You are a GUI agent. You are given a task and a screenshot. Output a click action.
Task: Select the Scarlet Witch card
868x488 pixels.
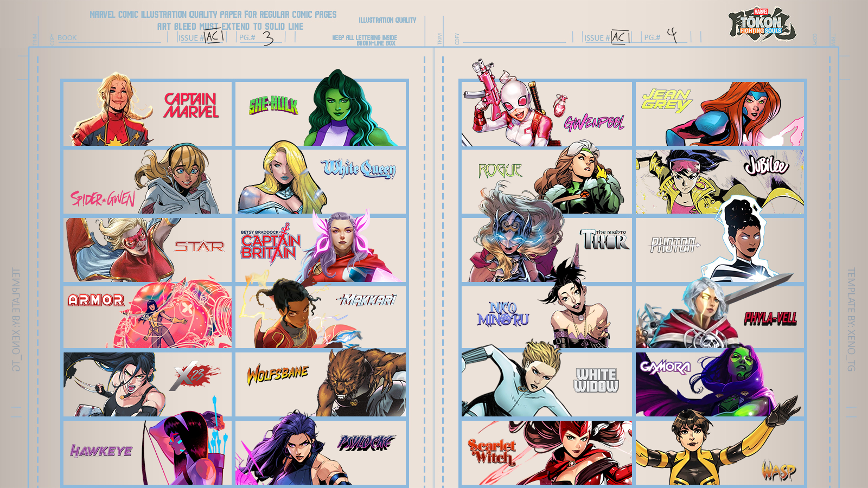[x=547, y=453]
